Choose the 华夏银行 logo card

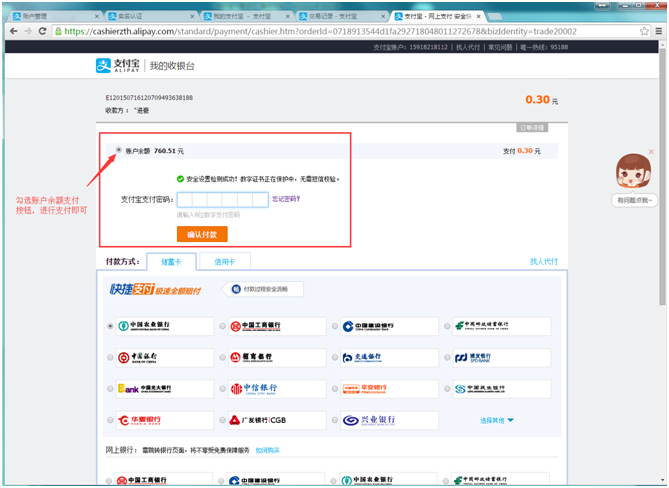tap(165, 420)
